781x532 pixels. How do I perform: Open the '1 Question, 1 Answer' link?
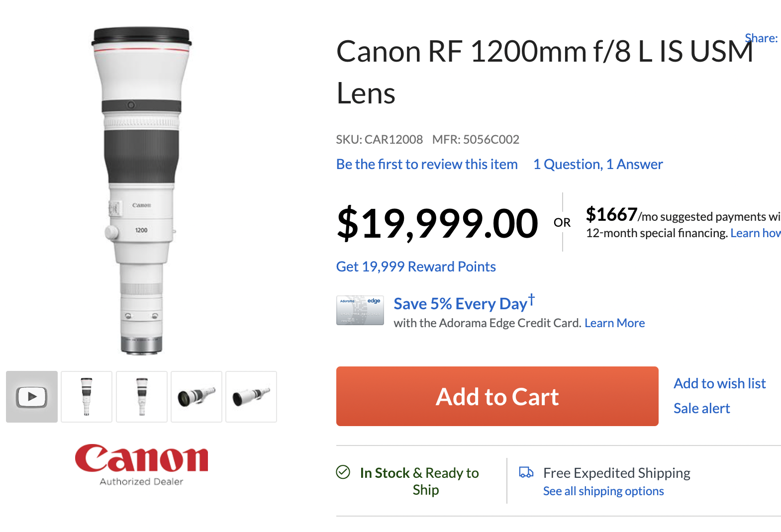[x=598, y=164]
